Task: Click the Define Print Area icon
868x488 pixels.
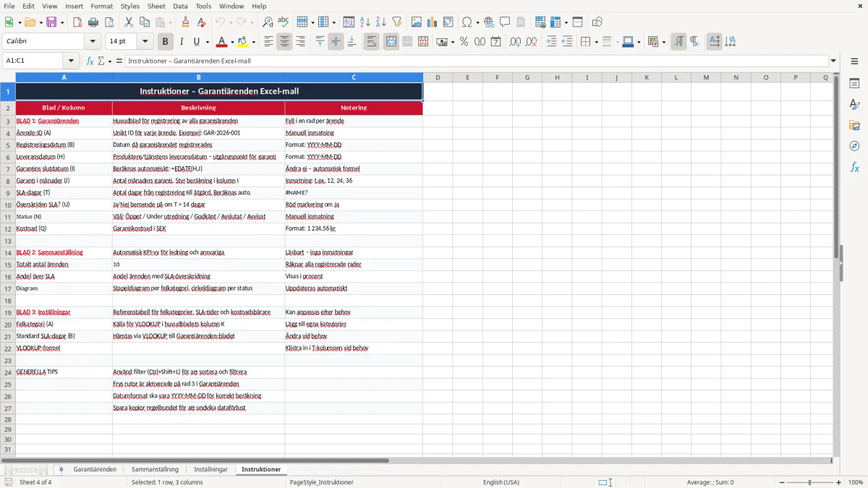Action: pos(539,22)
